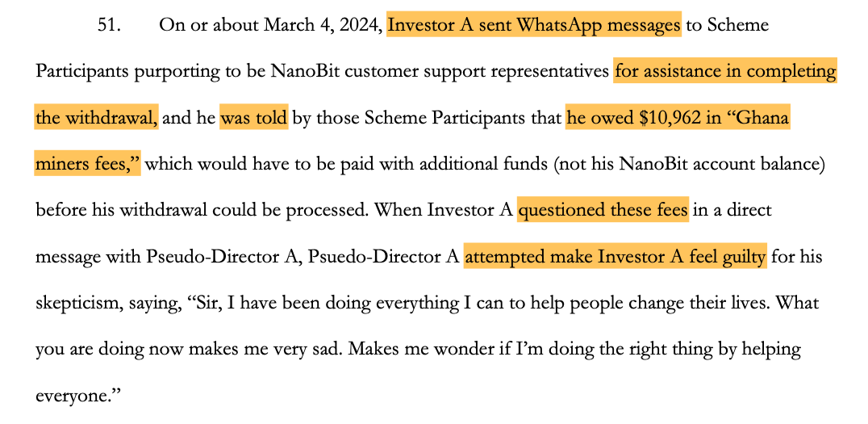This screenshot has width=868, height=424.
Task: Click the highlighted 'was told' phrase
Action: click(254, 117)
